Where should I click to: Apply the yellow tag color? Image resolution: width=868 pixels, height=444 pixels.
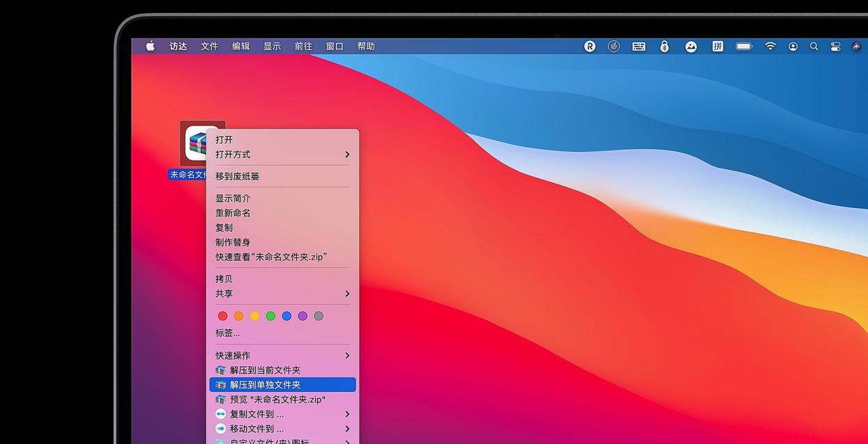[x=255, y=316]
